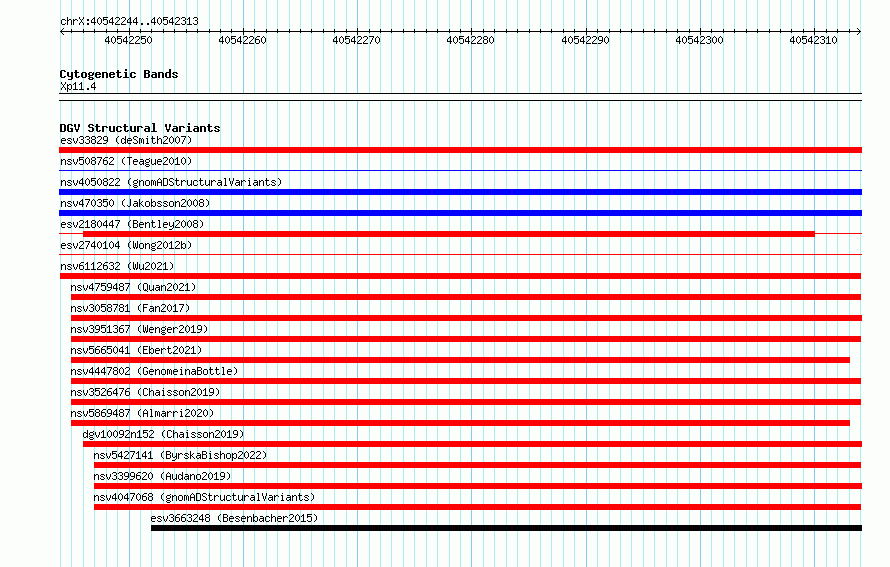
Task: Click the blue bar under nsv4050822
Action: point(460,192)
